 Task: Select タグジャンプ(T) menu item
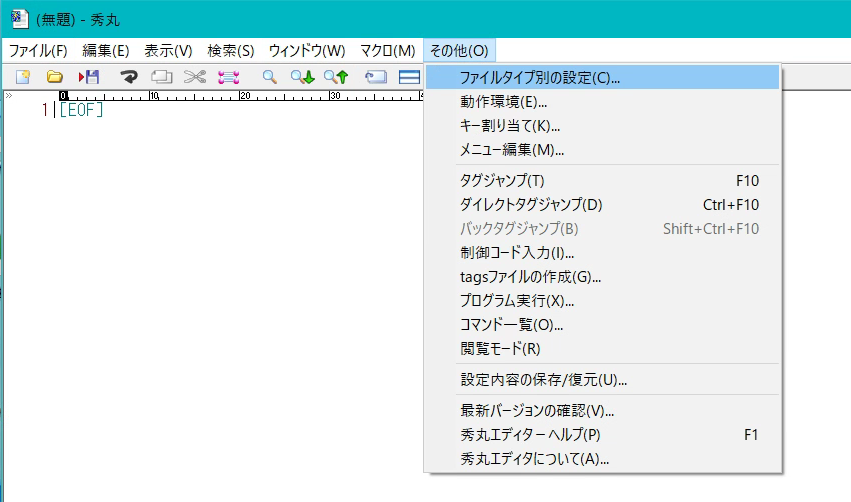pyautogui.click(x=602, y=180)
